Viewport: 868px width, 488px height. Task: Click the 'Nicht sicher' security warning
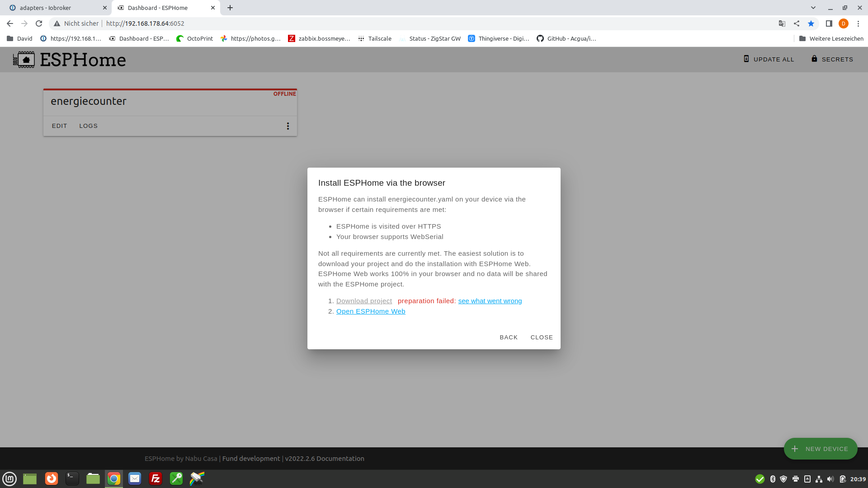click(x=76, y=23)
